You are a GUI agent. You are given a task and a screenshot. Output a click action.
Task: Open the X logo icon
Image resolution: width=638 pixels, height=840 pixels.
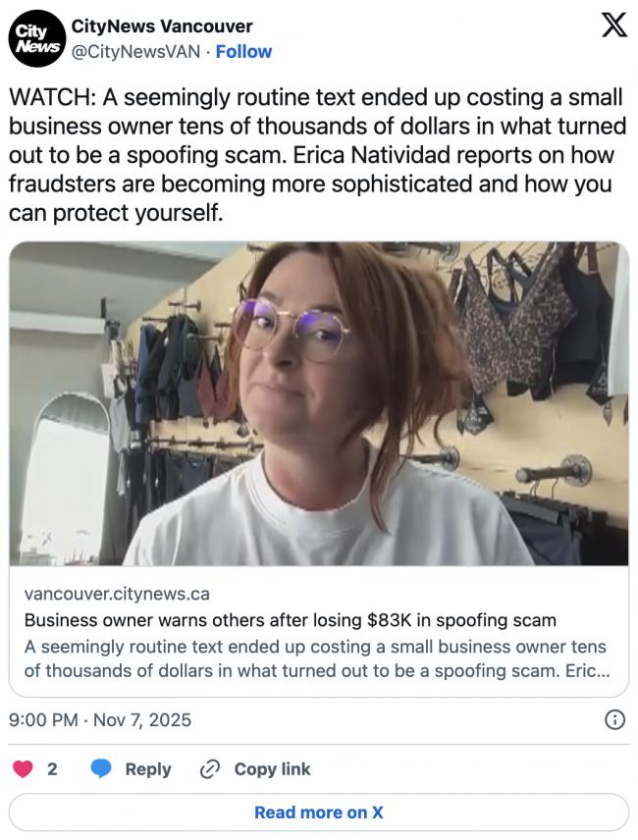[x=614, y=26]
